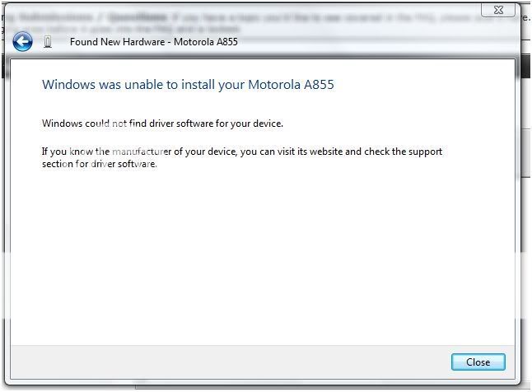Screen dimensions: 532x392
Task: Click the background window strip below the dialog
Action: [306, 388]
